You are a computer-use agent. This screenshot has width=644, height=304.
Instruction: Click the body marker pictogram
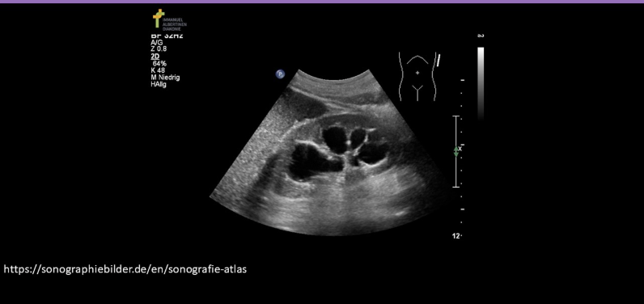tap(419, 77)
